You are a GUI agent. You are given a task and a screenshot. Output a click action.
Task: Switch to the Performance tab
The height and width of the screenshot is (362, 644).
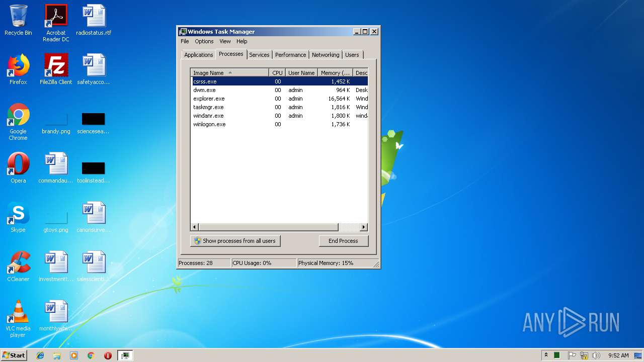290,55
